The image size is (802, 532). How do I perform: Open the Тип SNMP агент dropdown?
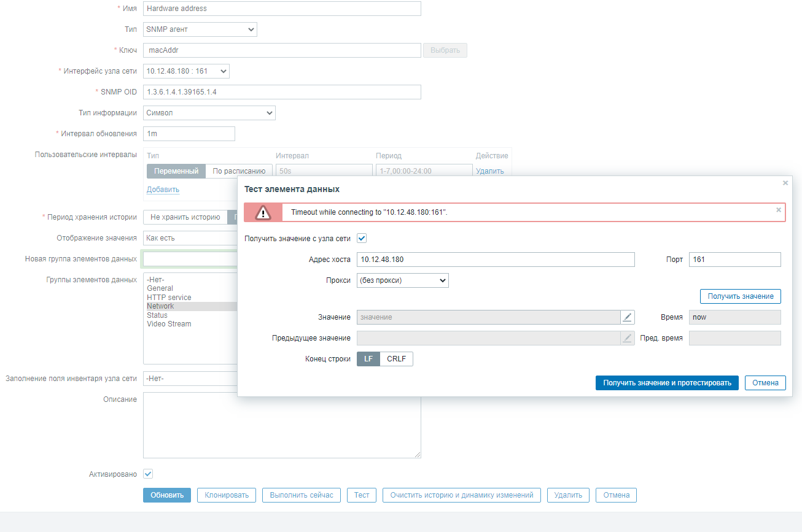pos(200,29)
